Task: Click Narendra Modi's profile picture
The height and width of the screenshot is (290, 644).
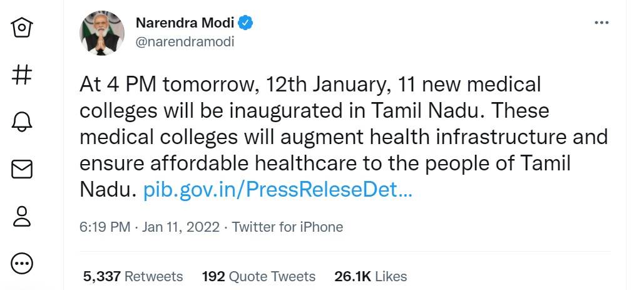Action: click(x=102, y=33)
